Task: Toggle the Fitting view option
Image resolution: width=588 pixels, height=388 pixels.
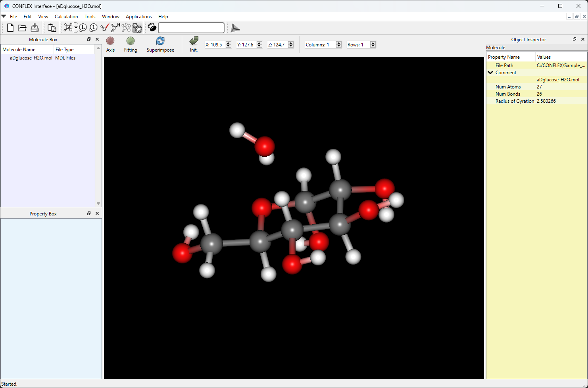Action: pos(131,44)
